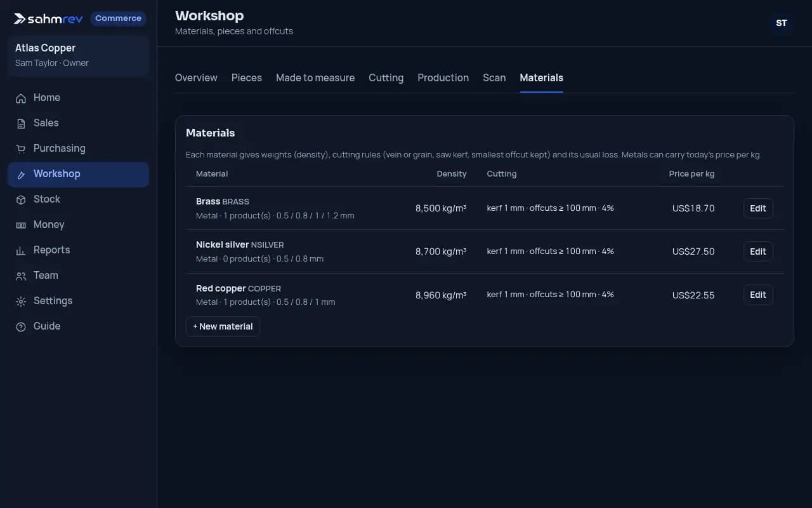Click the Sales document icon
The width and height of the screenshot is (812, 508).
(21, 123)
